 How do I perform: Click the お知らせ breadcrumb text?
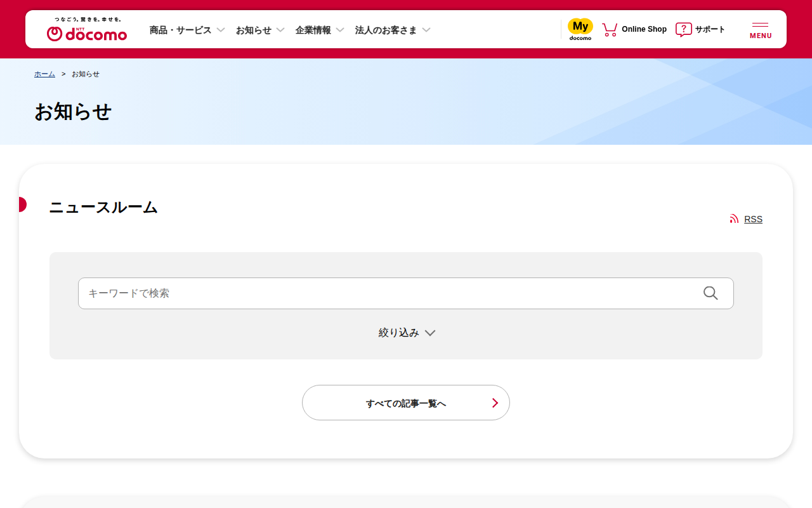(86, 74)
